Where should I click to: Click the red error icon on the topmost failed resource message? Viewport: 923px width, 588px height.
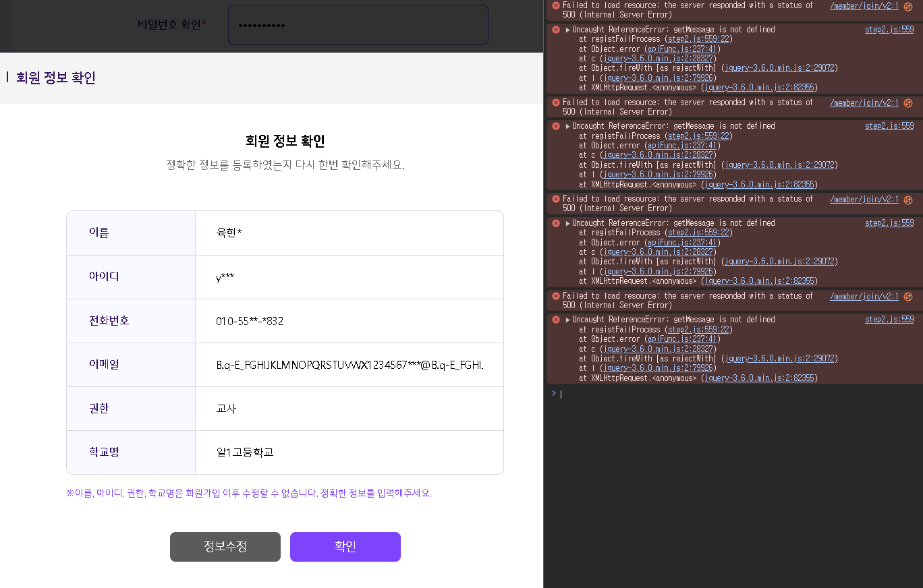(x=556, y=5)
